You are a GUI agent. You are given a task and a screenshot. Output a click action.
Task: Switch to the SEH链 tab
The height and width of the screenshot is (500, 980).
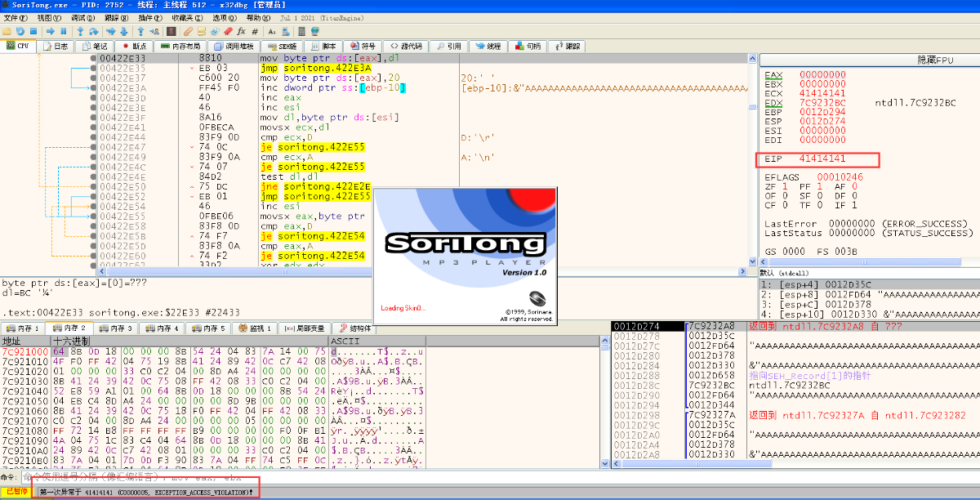pos(283,46)
